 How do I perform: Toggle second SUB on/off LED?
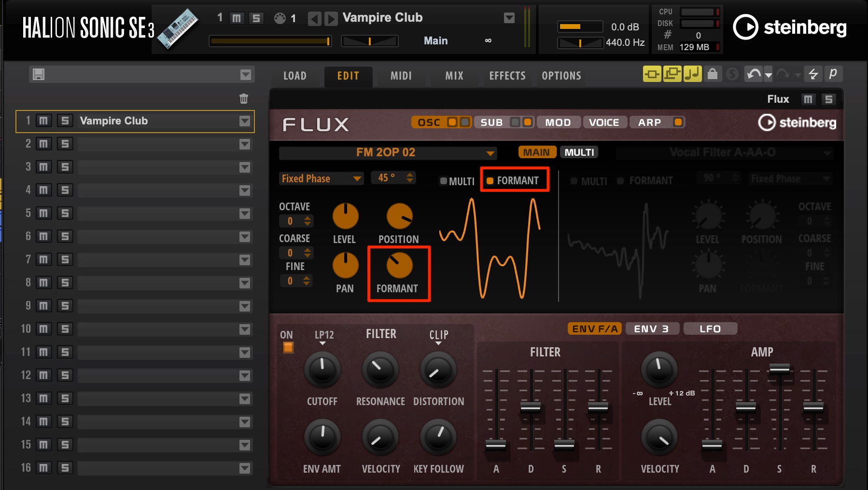click(528, 122)
